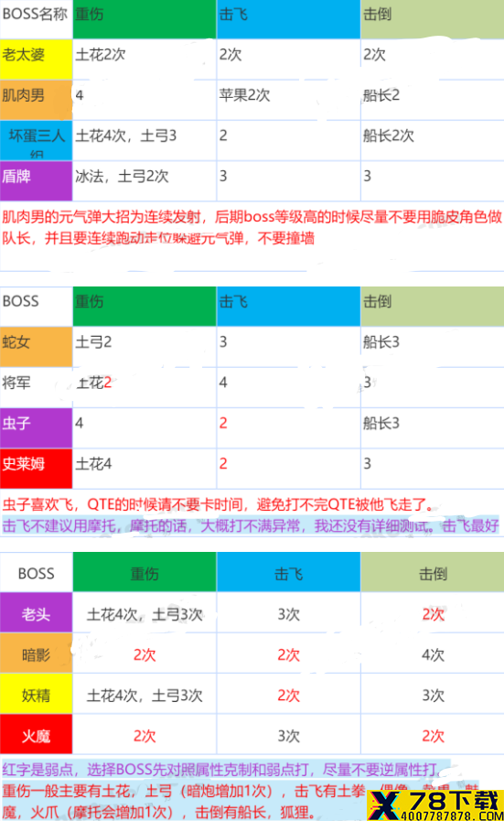The width and height of the screenshot is (504, 821).
Task: Click the highlighted 击飞不建议用摩托 note
Action: [251, 525]
